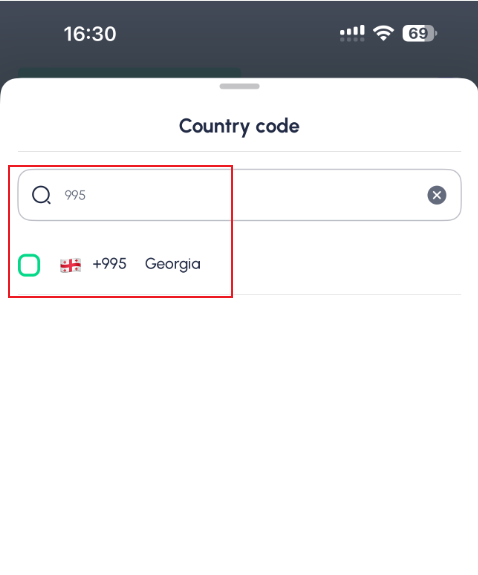Tap the cellular signal bars icon
The height and width of the screenshot is (575, 478).
point(352,33)
